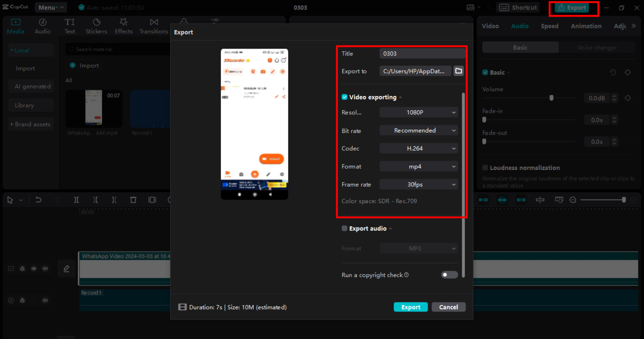Switch to the Video properties tab
This screenshot has width=644, height=339.
click(490, 26)
